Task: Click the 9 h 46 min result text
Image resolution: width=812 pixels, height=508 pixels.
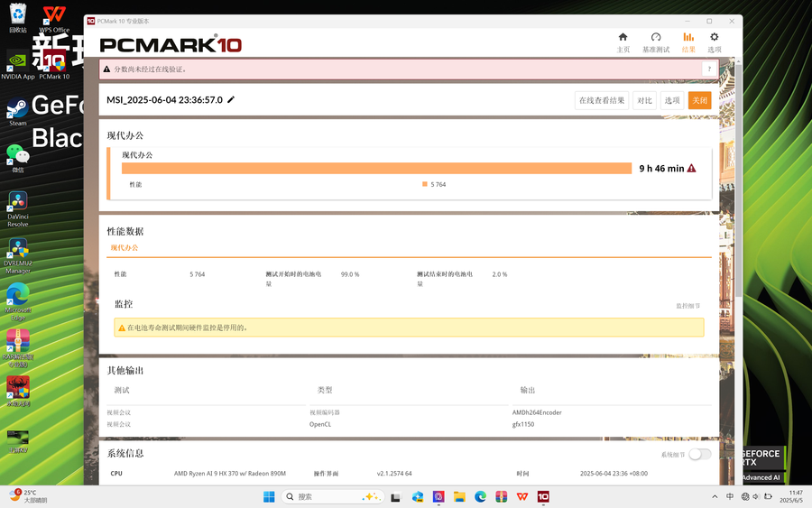Action: (x=661, y=169)
